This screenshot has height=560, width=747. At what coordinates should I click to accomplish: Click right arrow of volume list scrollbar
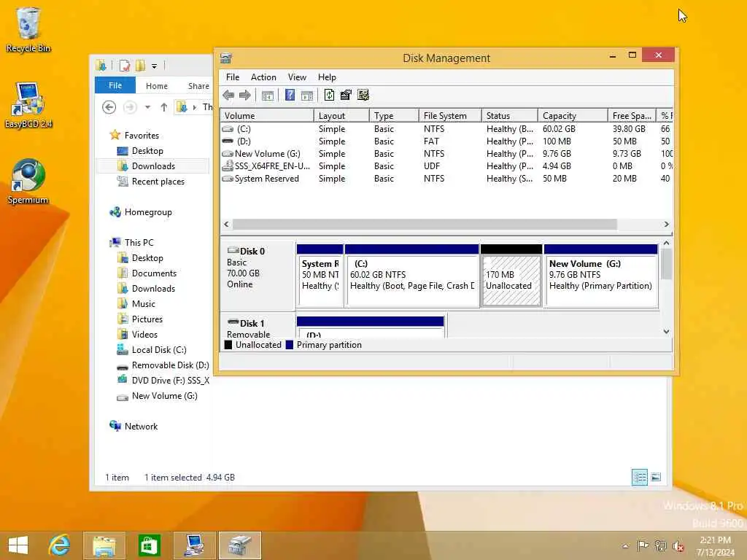666,224
